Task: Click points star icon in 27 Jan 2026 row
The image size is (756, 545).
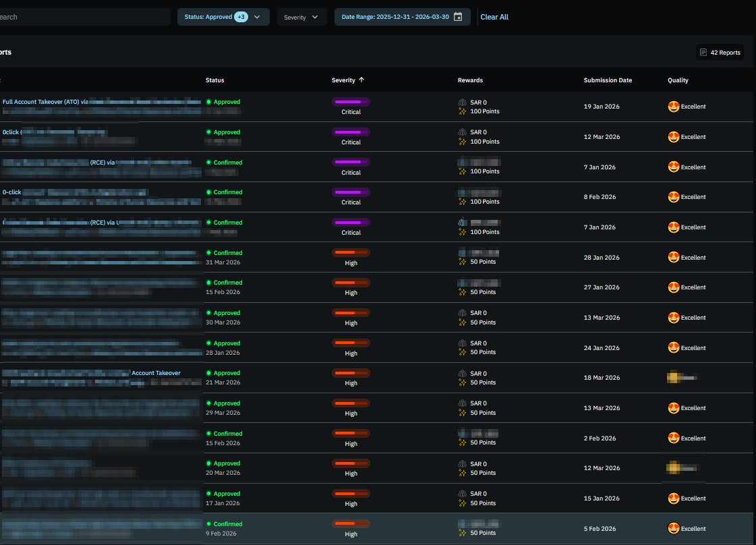Action: click(462, 292)
